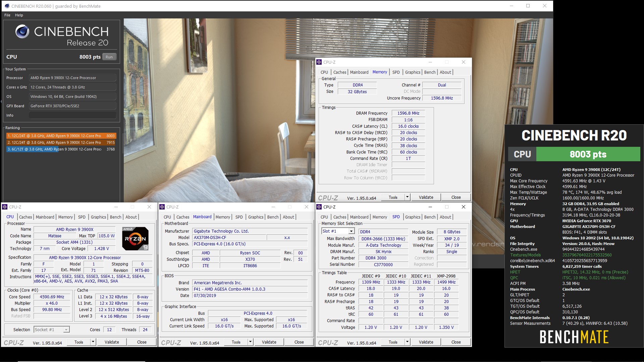This screenshot has width=644, height=362.
Task: Click the Core Voltage 1.428 V value
Action: [x=101, y=248]
